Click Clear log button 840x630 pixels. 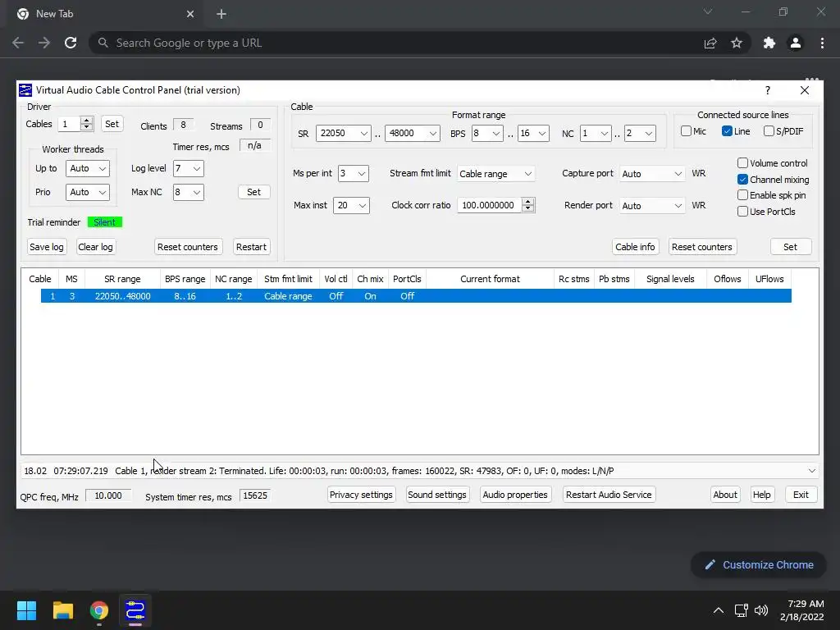(x=95, y=247)
